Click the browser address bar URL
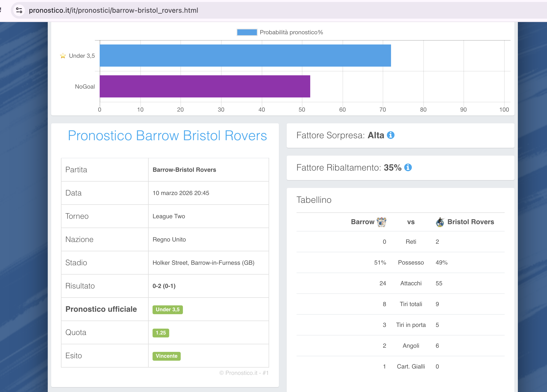 [x=113, y=10]
